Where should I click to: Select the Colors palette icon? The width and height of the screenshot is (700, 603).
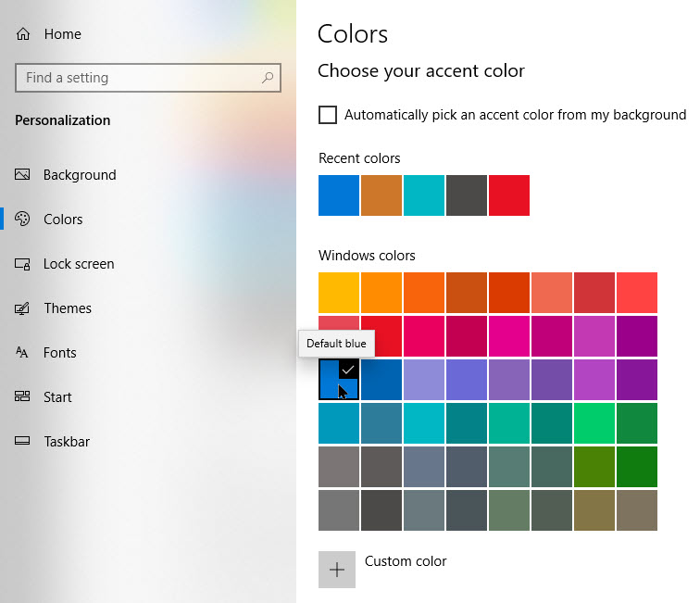(23, 220)
